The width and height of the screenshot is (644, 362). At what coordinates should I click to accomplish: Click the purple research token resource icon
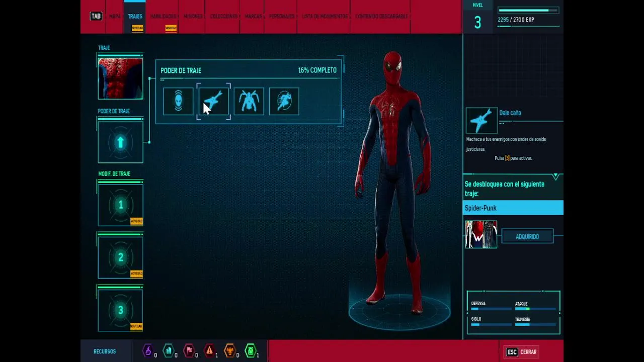(148, 350)
